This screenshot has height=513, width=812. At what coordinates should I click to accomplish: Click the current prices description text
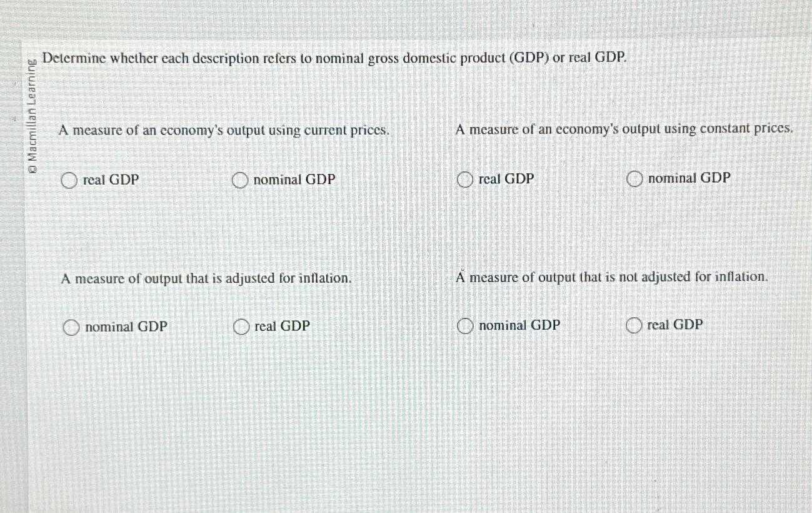pos(224,131)
